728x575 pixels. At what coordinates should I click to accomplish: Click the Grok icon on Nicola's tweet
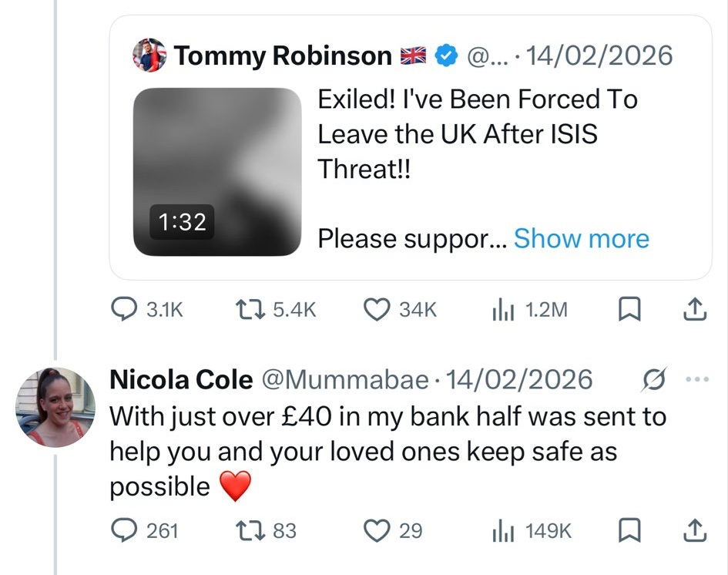pos(654,379)
